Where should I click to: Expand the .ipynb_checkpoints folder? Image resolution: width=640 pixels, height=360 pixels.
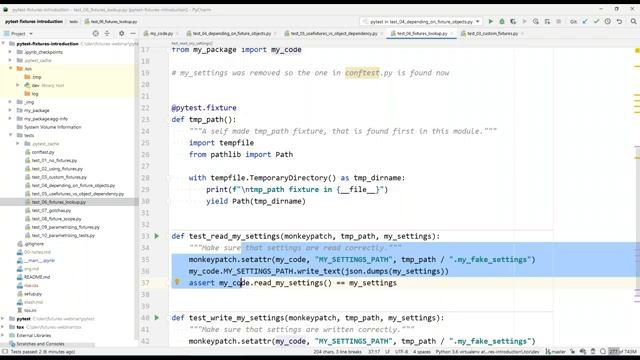11,52
